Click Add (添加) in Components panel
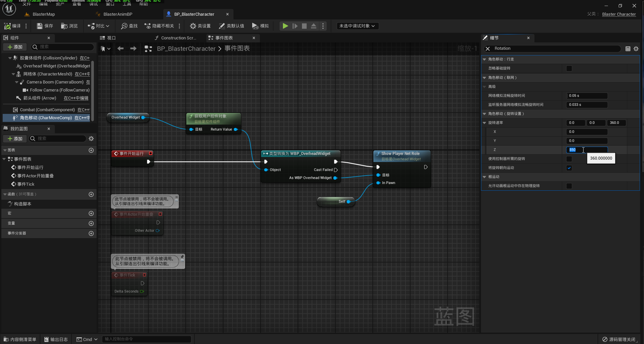The width and height of the screenshot is (644, 344). [15, 47]
